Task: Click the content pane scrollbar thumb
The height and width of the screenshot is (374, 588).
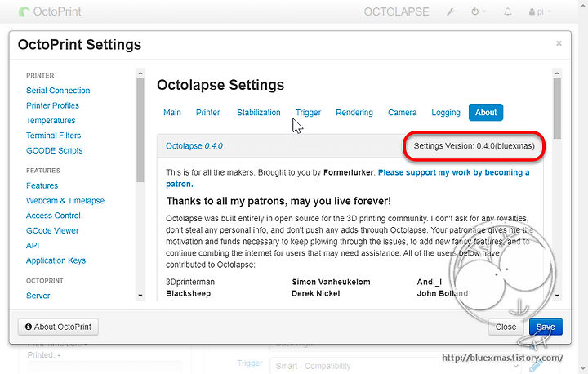Action: 557,109
